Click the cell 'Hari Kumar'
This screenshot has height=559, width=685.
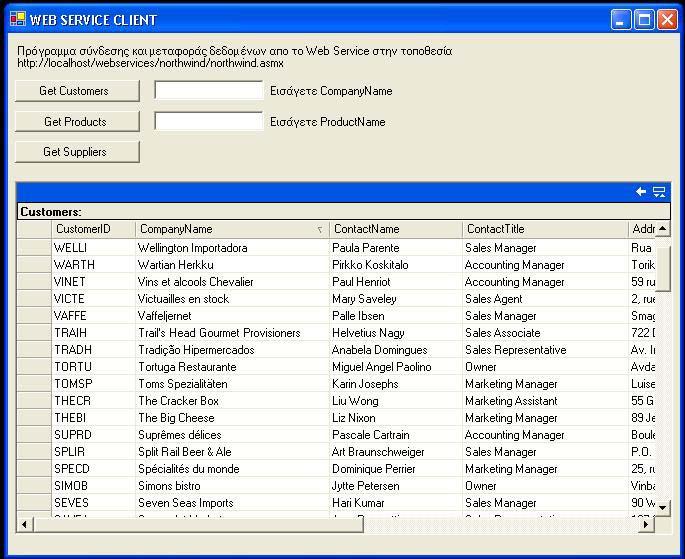396,503
